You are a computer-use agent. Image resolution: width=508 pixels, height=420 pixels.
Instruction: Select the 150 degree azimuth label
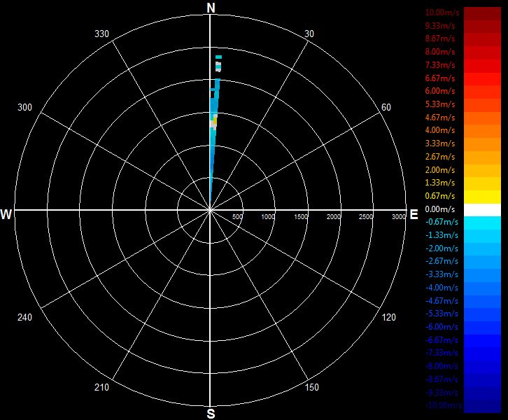(x=311, y=387)
